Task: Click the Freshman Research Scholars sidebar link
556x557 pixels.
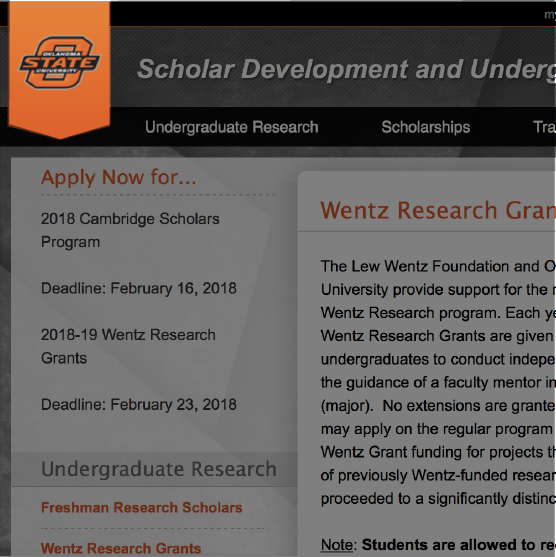Action: point(142,508)
